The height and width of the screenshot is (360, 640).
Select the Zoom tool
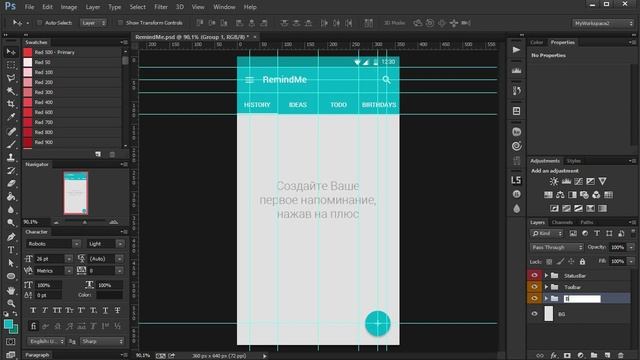11,303
